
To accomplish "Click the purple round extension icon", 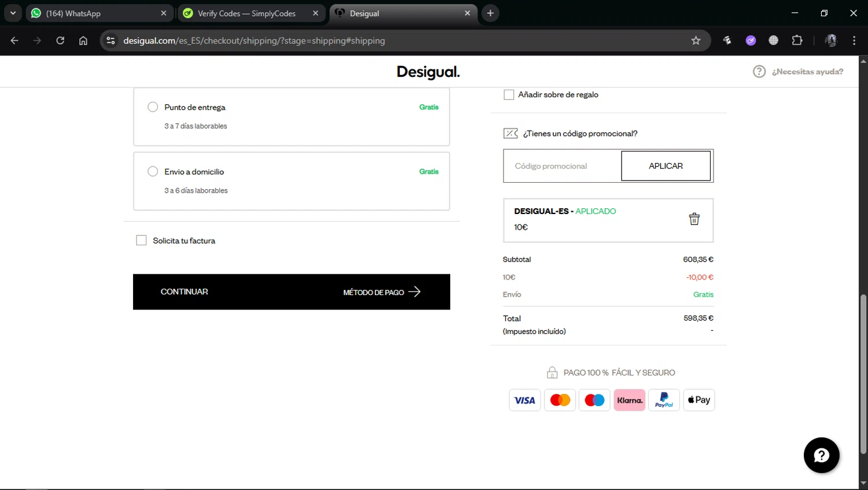I will [x=751, y=40].
